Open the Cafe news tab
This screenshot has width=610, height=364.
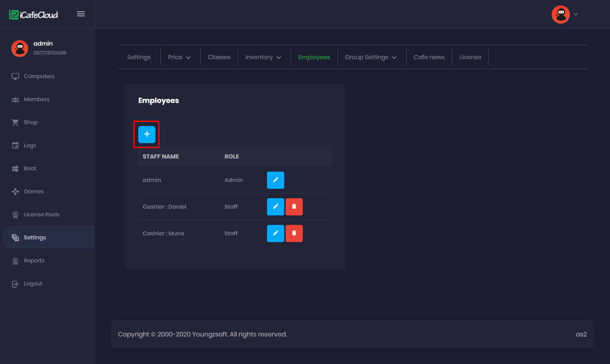(x=429, y=57)
